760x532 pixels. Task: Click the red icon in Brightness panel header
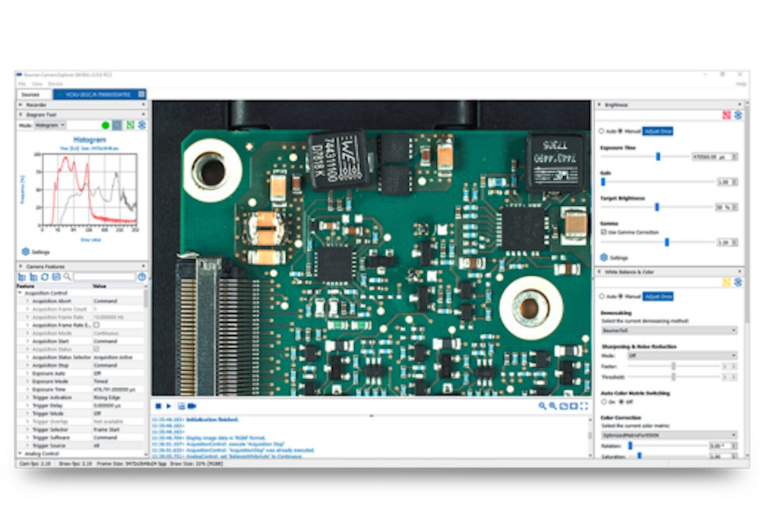pyautogui.click(x=727, y=116)
